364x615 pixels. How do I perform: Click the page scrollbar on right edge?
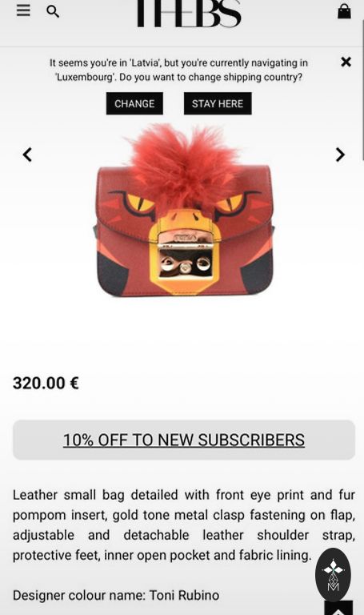tap(362, 90)
